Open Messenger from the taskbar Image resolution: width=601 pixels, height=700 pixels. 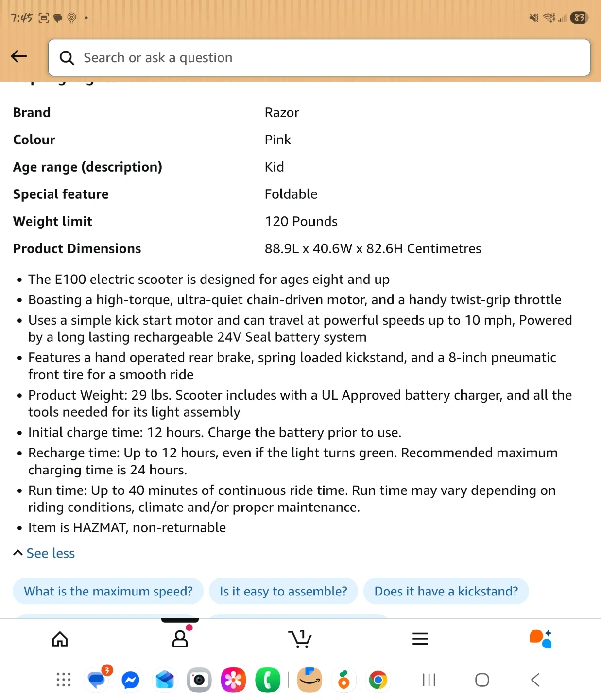coord(131,680)
